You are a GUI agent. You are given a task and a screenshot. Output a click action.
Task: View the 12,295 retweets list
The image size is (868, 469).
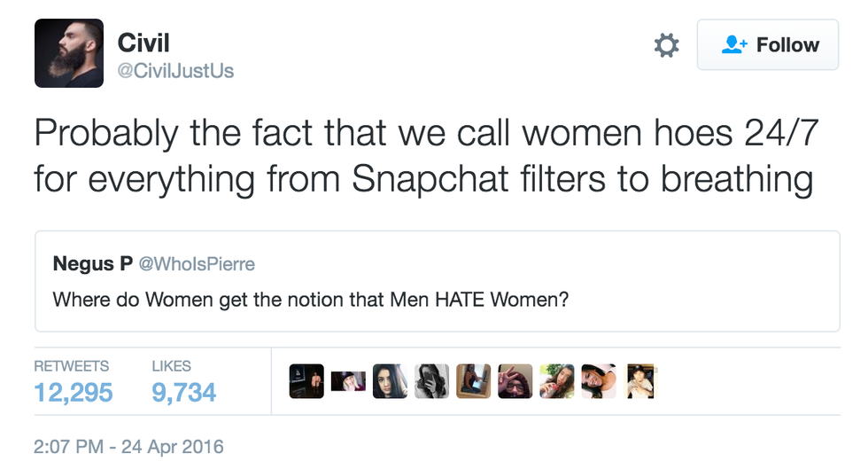pyautogui.click(x=73, y=391)
